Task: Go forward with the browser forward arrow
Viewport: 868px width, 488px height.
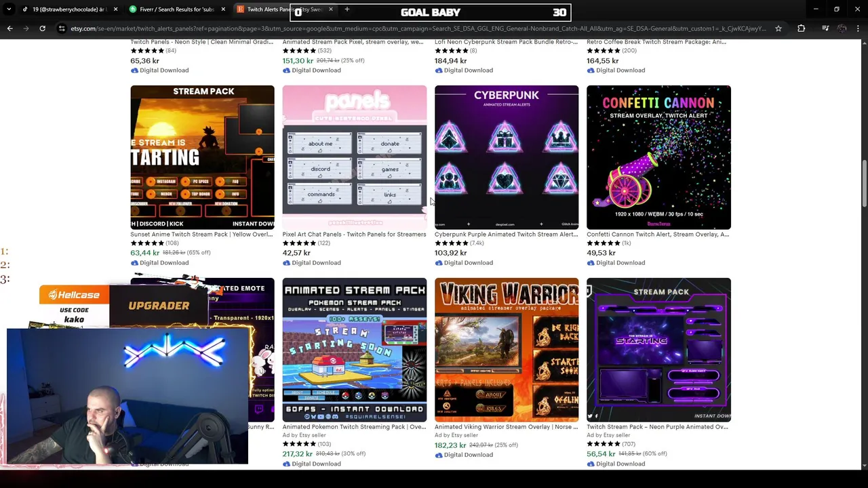Action: pyautogui.click(x=26, y=28)
